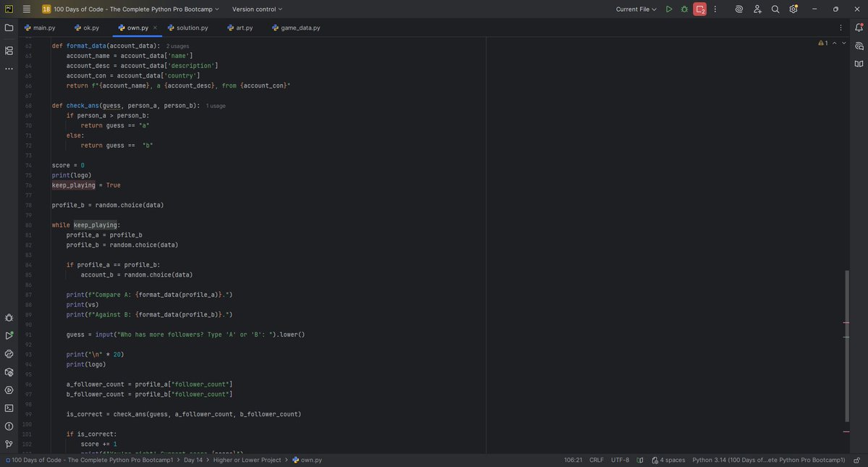Switch to the solution.py tab
Viewport: 868px width, 467px height.
190,27
